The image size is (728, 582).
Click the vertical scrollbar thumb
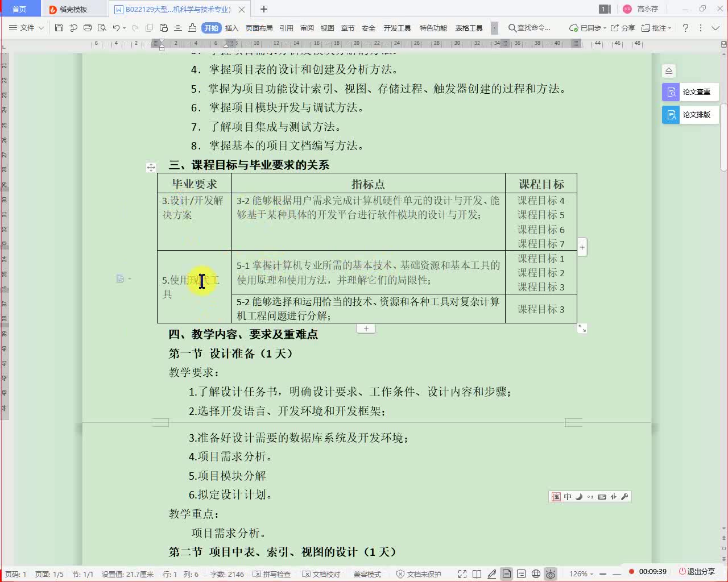pyautogui.click(x=723, y=136)
